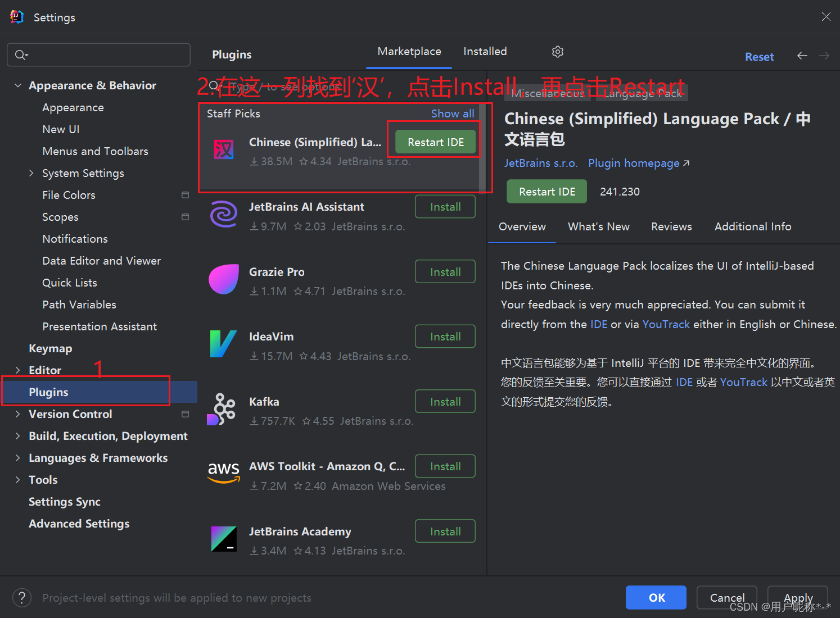Install the Kafka plugin
840x618 pixels.
tap(445, 402)
